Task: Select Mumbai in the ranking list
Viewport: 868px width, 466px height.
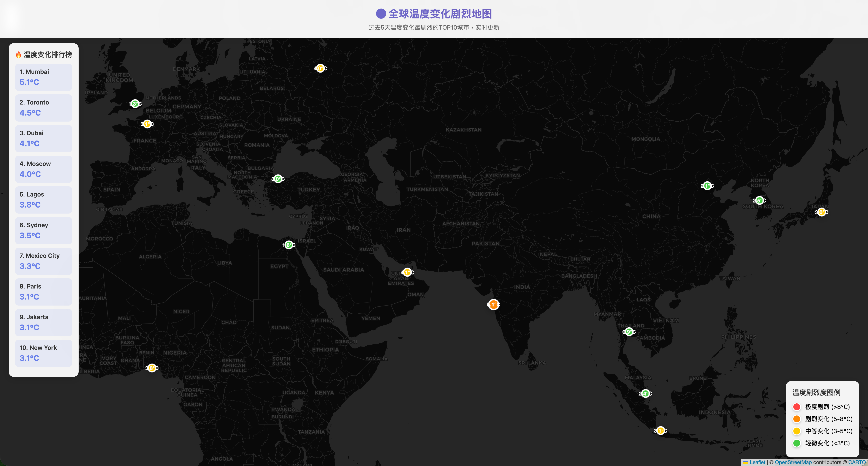Action: coord(43,77)
